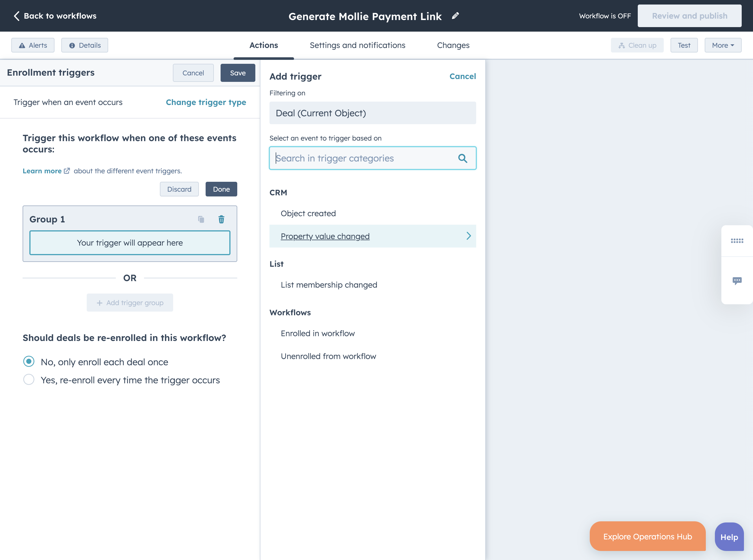Select the 'Your trigger will appear here' box
Screen dimensions: 753x560
click(130, 243)
